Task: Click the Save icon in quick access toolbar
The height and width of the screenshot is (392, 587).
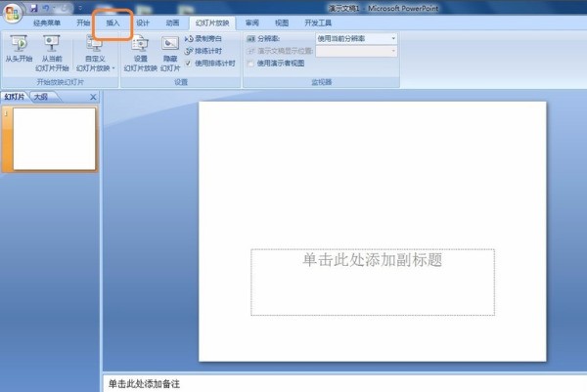Action: [x=33, y=8]
